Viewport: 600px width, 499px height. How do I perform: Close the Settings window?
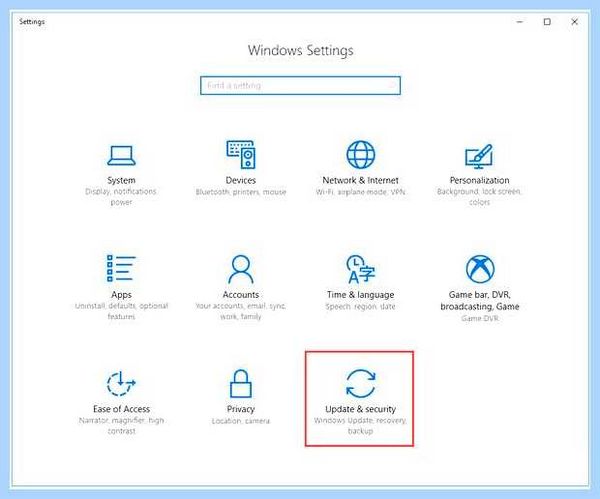pyautogui.click(x=574, y=22)
